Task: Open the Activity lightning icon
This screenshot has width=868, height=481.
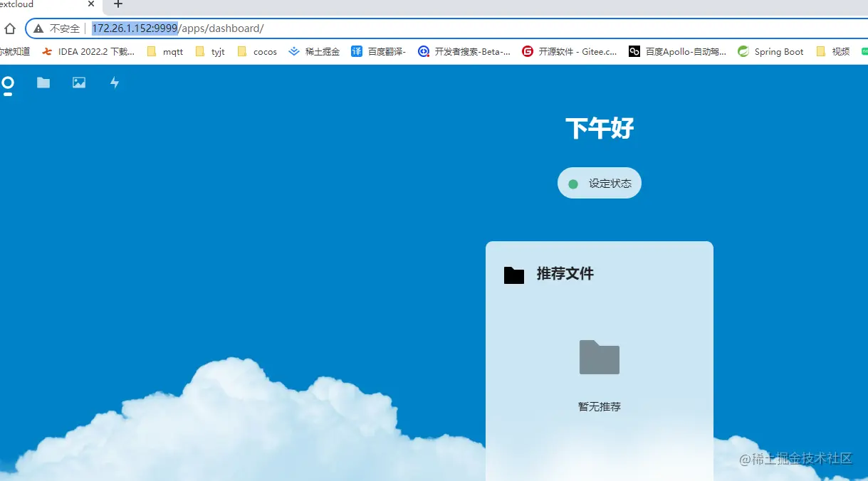Action: (x=115, y=83)
